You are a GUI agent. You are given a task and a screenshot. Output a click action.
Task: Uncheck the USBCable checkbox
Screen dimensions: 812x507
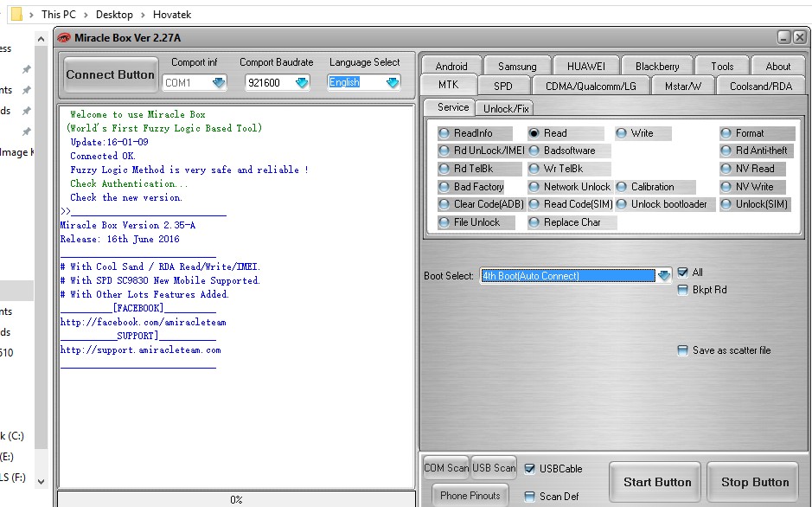pyautogui.click(x=530, y=469)
